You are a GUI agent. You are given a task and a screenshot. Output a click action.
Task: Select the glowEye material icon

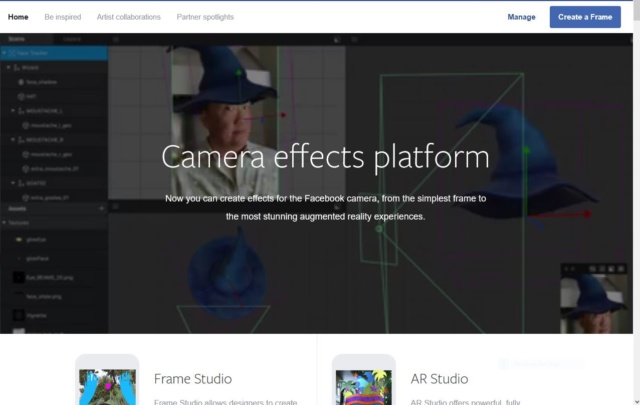[x=19, y=240]
